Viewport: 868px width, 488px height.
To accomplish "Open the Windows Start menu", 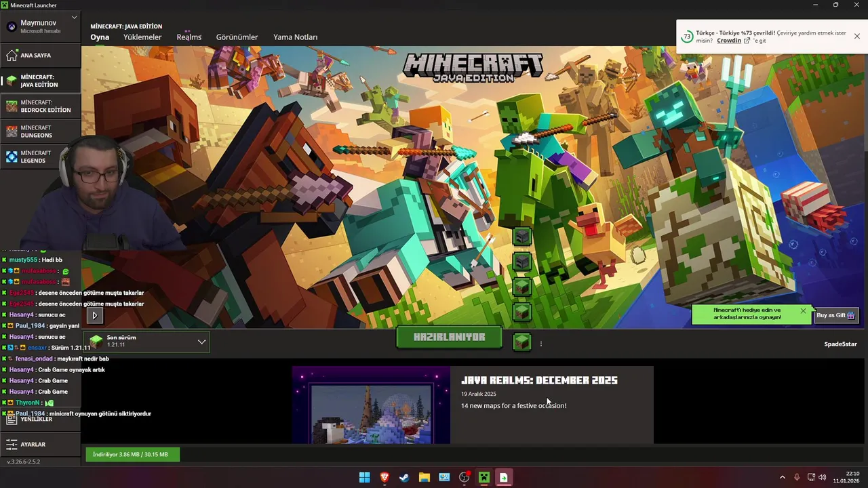I will [364, 477].
